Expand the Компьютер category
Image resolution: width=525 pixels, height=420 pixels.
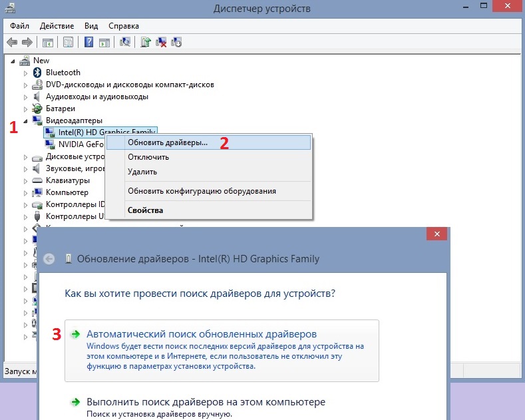[x=25, y=193]
